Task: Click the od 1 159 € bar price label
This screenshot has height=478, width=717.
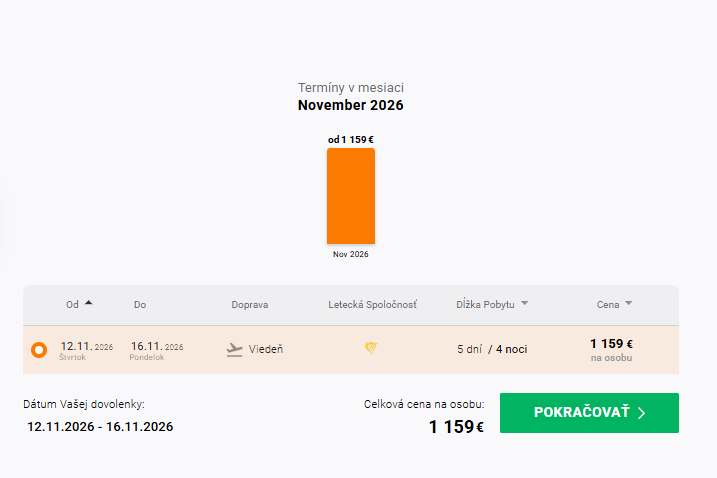Action: pos(351,140)
